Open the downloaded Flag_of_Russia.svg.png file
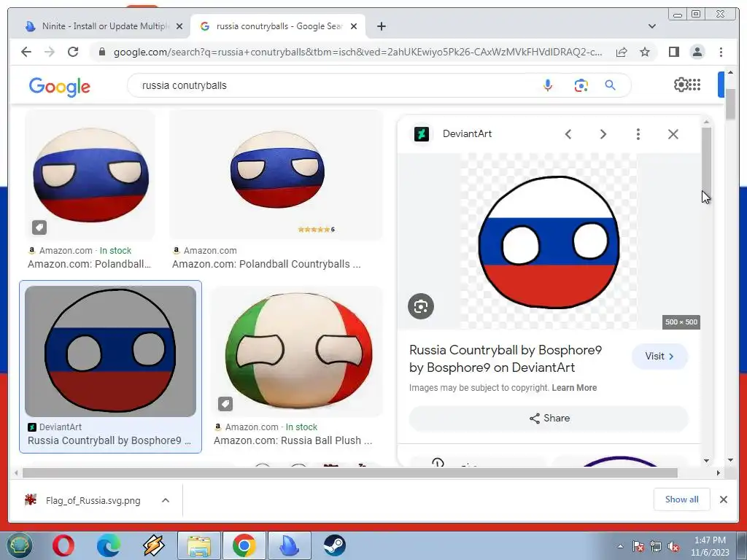 click(x=83, y=500)
